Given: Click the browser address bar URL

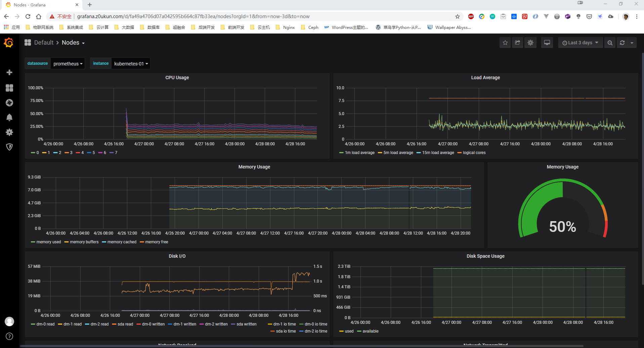Looking at the screenshot, I should [x=193, y=16].
